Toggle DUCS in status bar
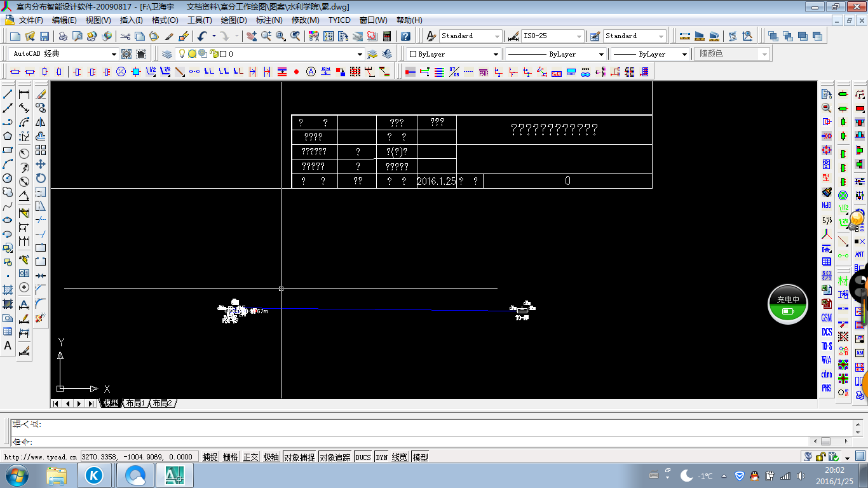Image resolution: width=868 pixels, height=488 pixels. click(363, 457)
